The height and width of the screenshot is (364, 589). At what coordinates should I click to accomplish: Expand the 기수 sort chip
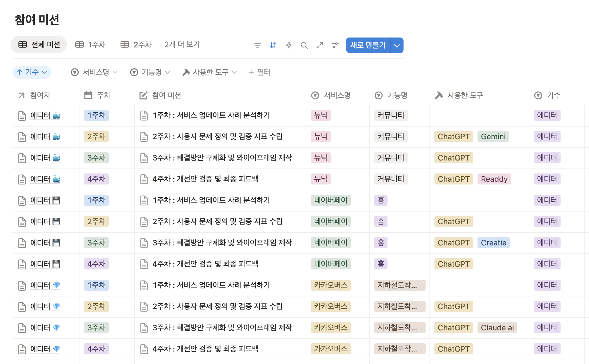point(32,72)
